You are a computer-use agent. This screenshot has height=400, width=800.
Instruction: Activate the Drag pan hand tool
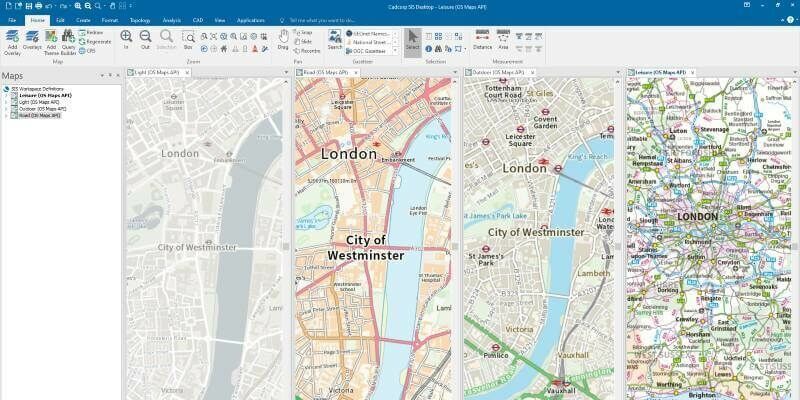[283, 39]
